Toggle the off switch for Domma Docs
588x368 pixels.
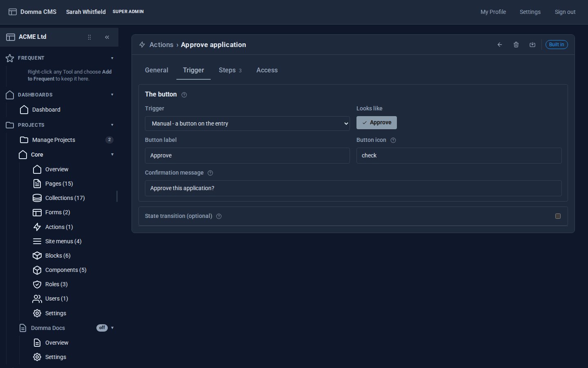pyautogui.click(x=102, y=328)
